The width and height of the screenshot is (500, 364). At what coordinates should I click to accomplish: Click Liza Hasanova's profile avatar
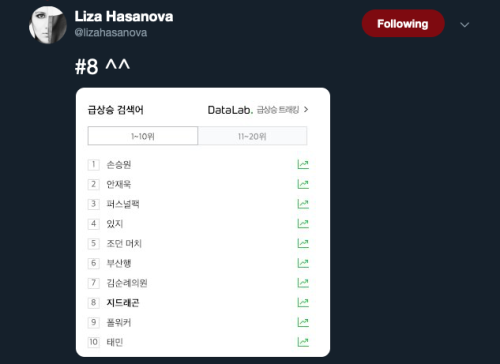pos(47,25)
